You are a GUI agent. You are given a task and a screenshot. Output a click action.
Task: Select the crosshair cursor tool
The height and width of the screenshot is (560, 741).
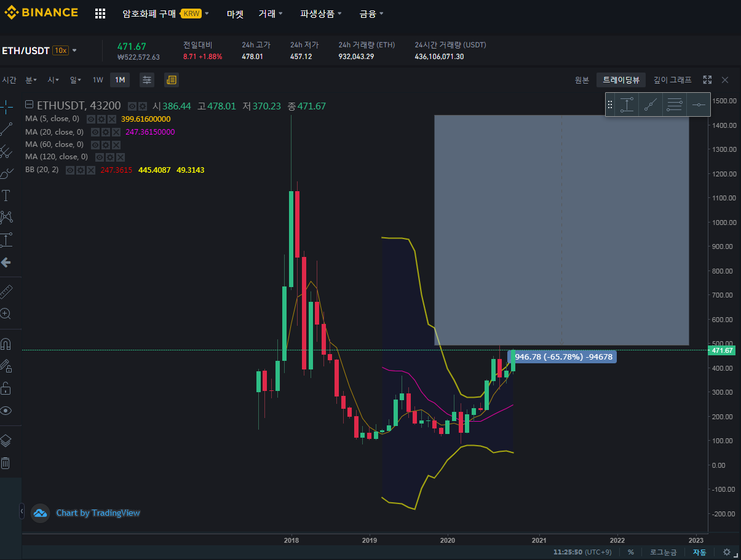coord(6,106)
